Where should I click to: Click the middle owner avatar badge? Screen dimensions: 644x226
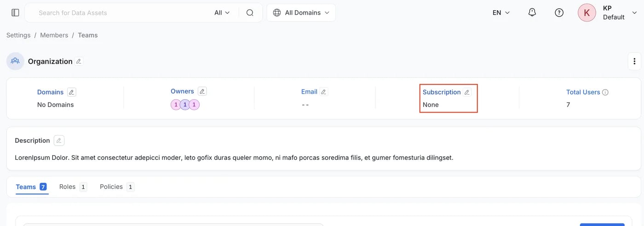click(x=185, y=105)
